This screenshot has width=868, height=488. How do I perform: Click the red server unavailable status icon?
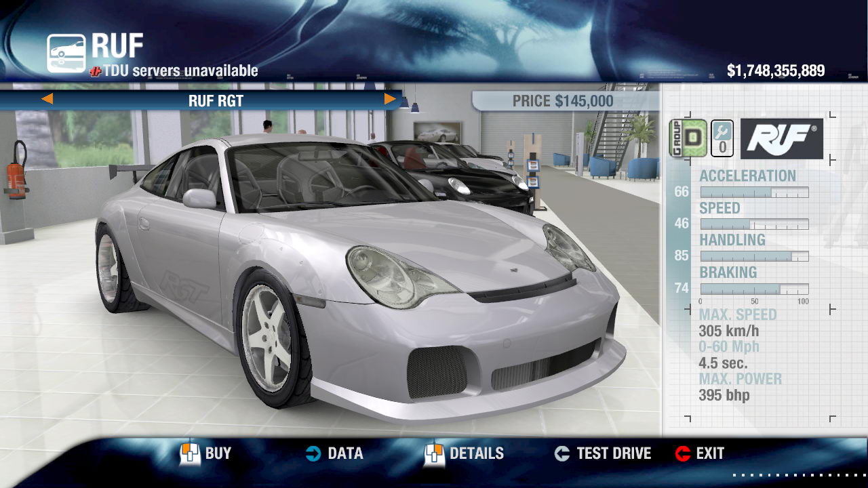[96, 72]
